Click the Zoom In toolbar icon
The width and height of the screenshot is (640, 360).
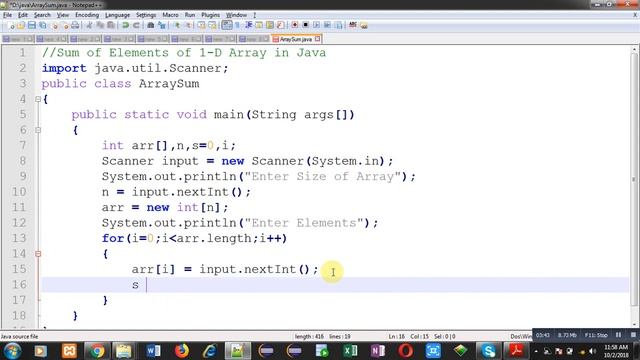click(177, 25)
